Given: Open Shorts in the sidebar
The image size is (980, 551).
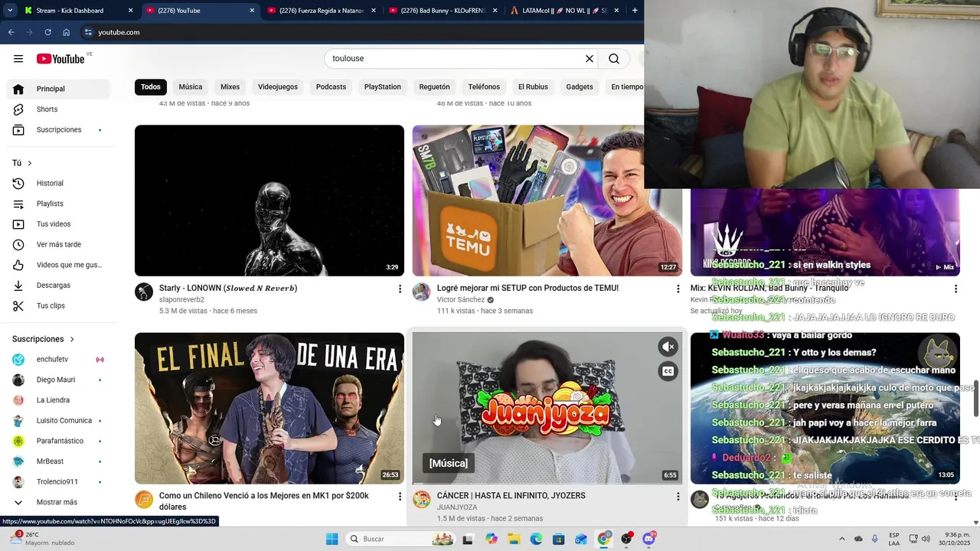Looking at the screenshot, I should [57, 109].
